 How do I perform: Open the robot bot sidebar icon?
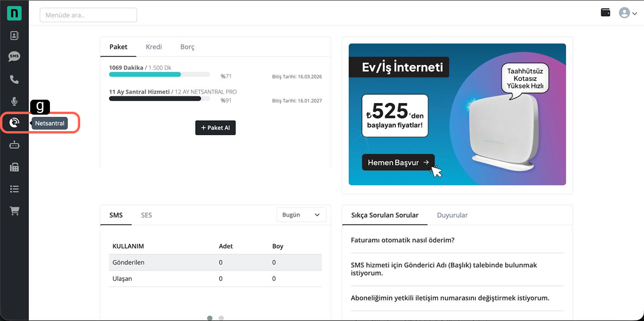click(14, 145)
